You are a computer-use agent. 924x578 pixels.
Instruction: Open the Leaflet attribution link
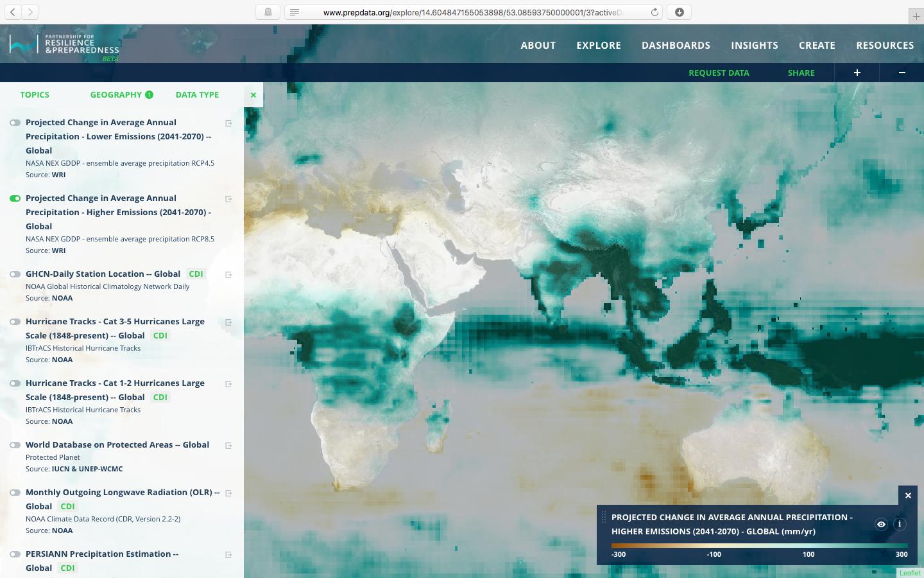pyautogui.click(x=910, y=573)
